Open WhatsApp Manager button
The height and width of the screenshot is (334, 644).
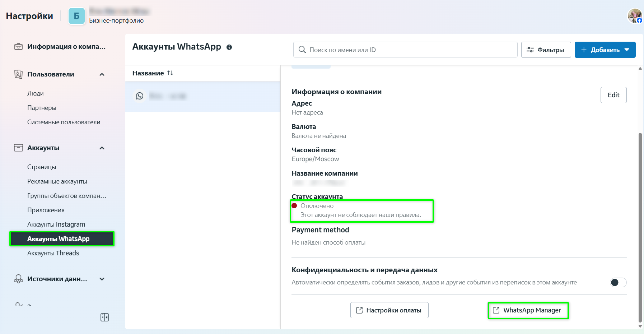(528, 310)
